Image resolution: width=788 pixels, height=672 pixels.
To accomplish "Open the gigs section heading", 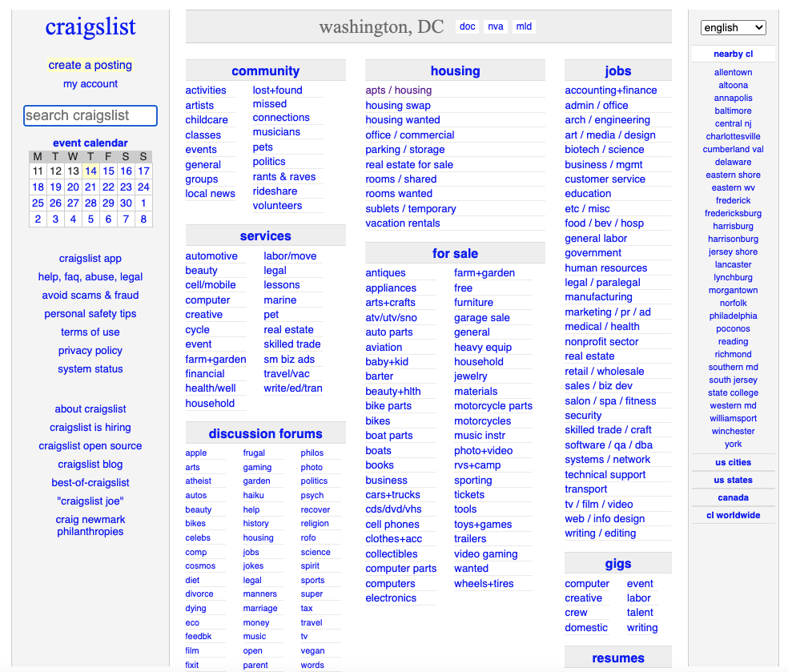I will click(x=617, y=564).
